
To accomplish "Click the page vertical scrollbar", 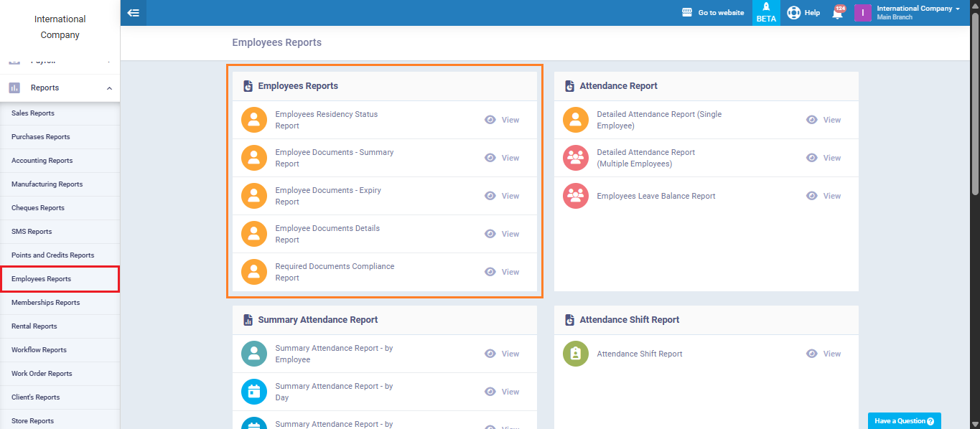I will (x=974, y=108).
